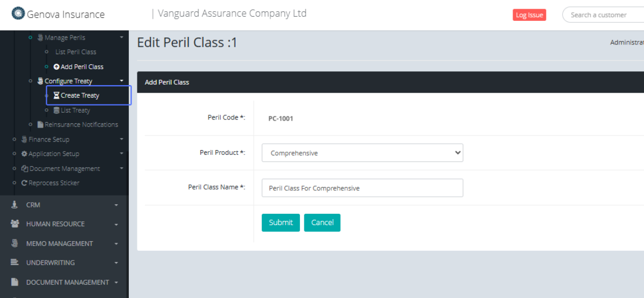The width and height of the screenshot is (644, 298).
Task: Open List Peril Class menu item
Action: [76, 52]
